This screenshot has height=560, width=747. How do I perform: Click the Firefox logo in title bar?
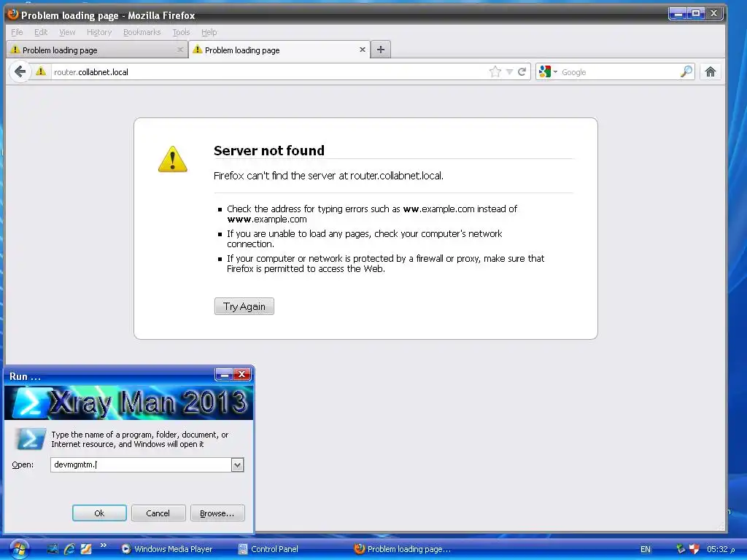(13, 15)
